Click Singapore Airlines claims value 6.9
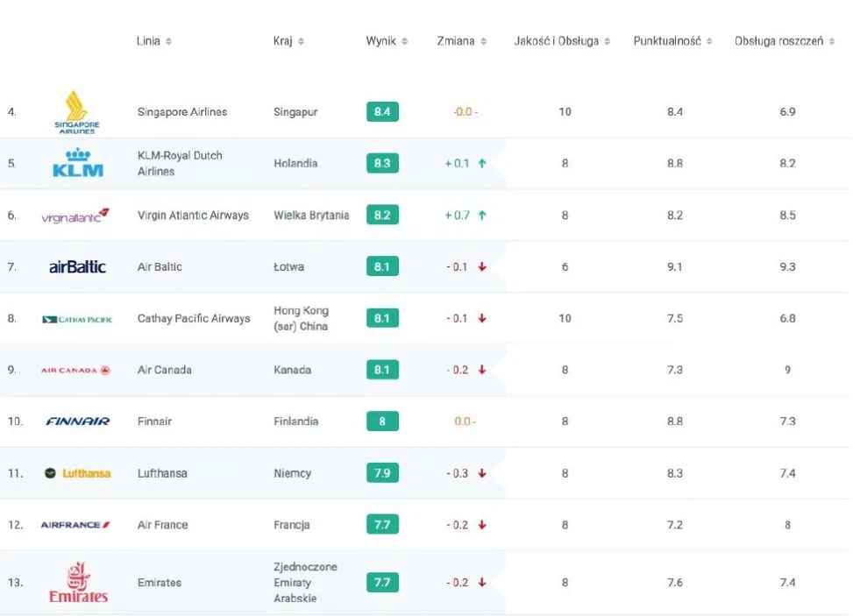 pos(787,112)
